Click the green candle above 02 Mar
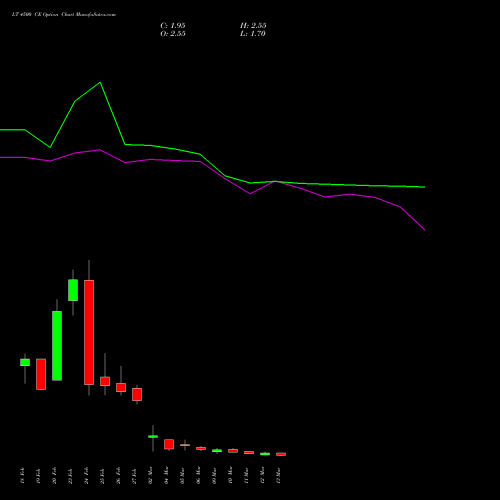 (x=153, y=436)
